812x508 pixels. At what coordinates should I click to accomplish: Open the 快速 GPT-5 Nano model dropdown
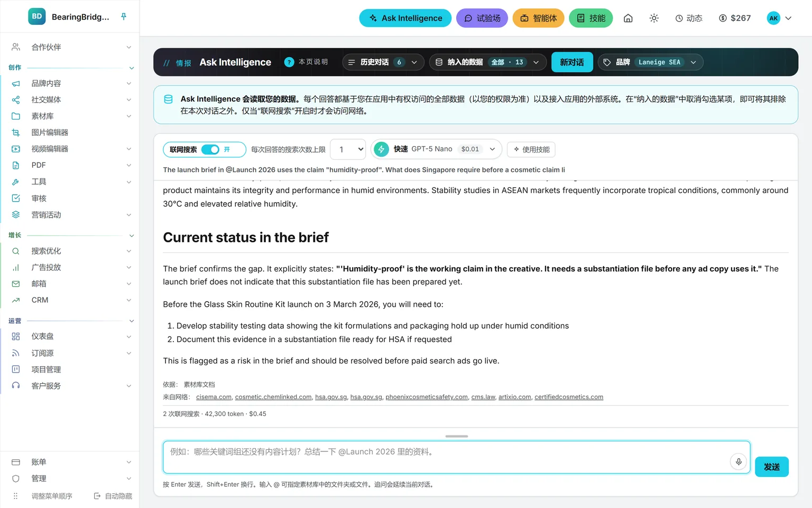[x=436, y=149]
